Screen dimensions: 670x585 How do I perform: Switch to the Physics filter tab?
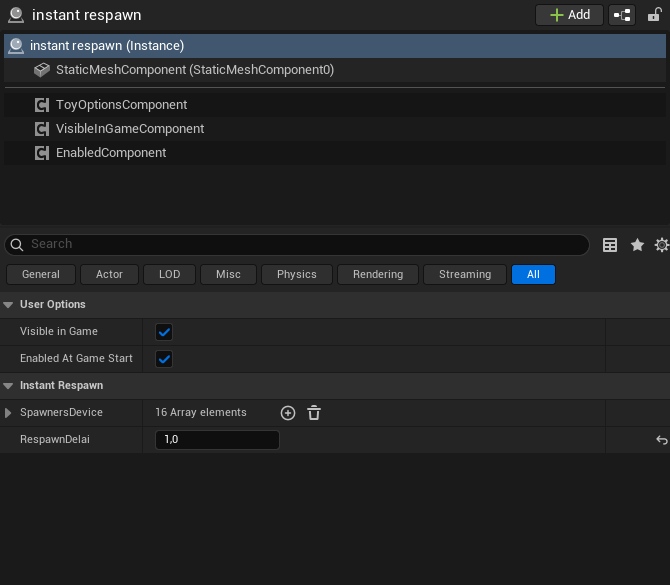pos(296,274)
